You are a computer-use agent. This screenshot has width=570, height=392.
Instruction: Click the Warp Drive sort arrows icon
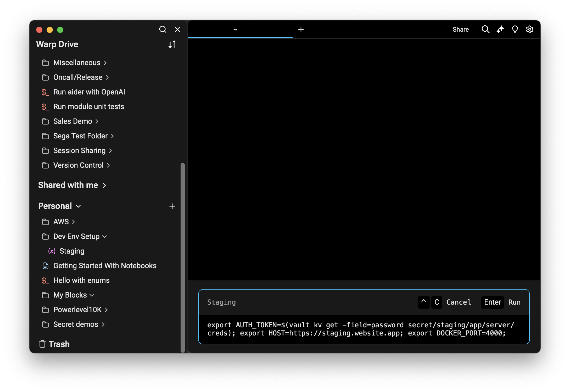(172, 44)
